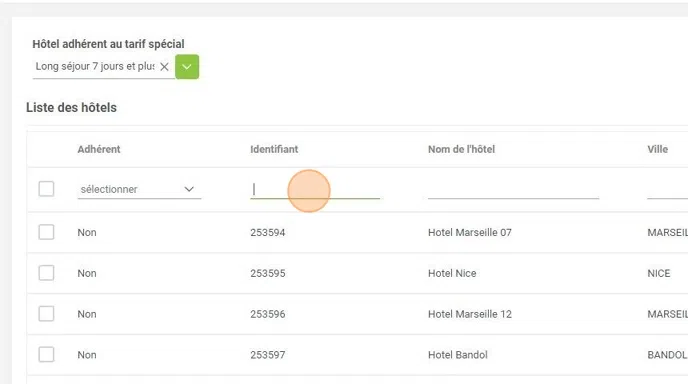
Task: Click Non in the 253596 row
Action: coord(87,314)
